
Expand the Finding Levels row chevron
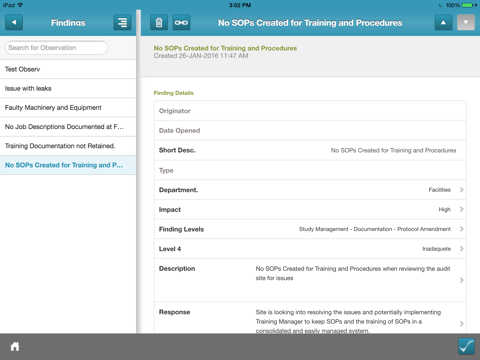coord(462,229)
